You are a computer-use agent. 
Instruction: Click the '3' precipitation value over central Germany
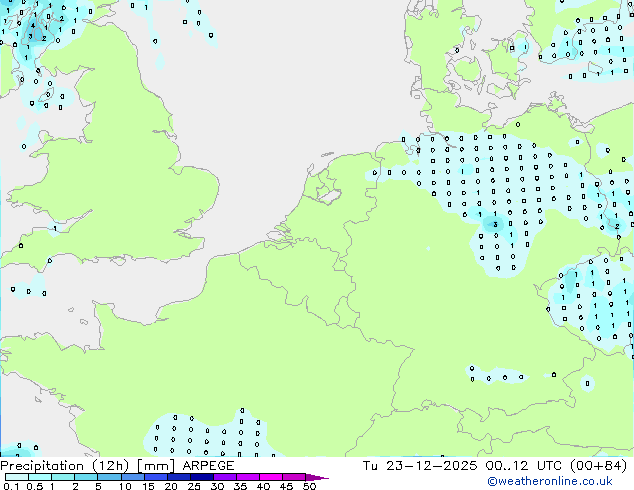click(x=495, y=224)
